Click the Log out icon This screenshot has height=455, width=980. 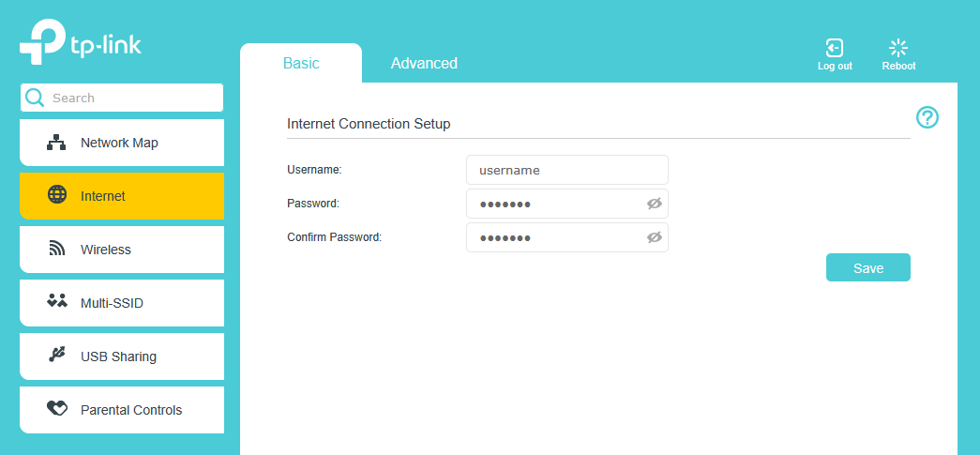pyautogui.click(x=835, y=48)
